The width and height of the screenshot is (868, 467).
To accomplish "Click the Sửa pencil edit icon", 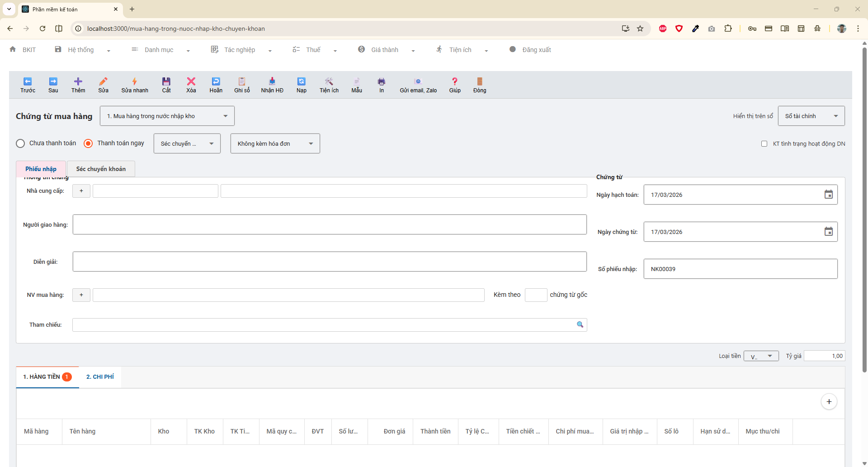I will [103, 81].
